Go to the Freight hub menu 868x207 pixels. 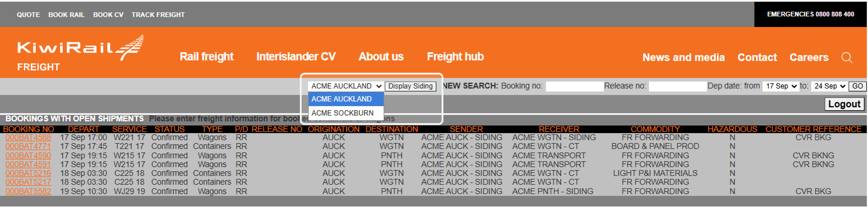tap(455, 57)
